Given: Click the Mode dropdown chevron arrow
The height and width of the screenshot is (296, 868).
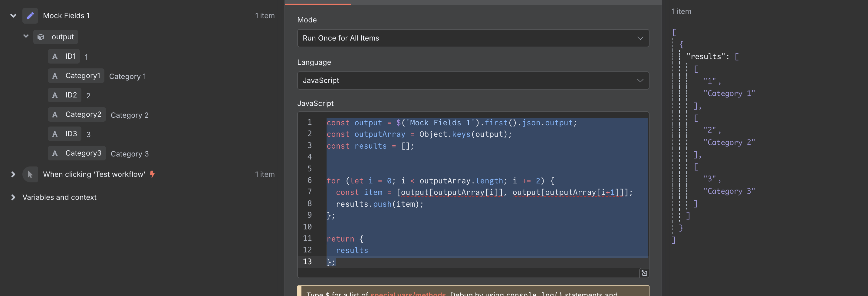Looking at the screenshot, I should pos(640,38).
